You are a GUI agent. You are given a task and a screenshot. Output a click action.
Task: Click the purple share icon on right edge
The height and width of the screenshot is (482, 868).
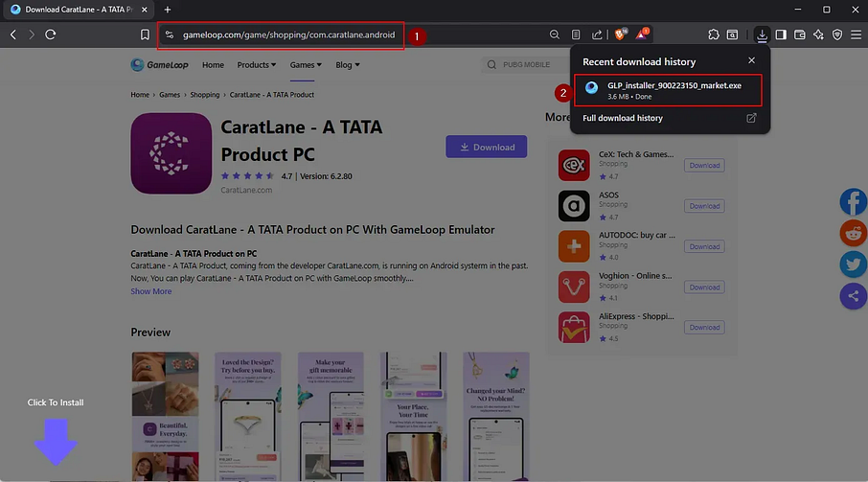[x=853, y=296]
